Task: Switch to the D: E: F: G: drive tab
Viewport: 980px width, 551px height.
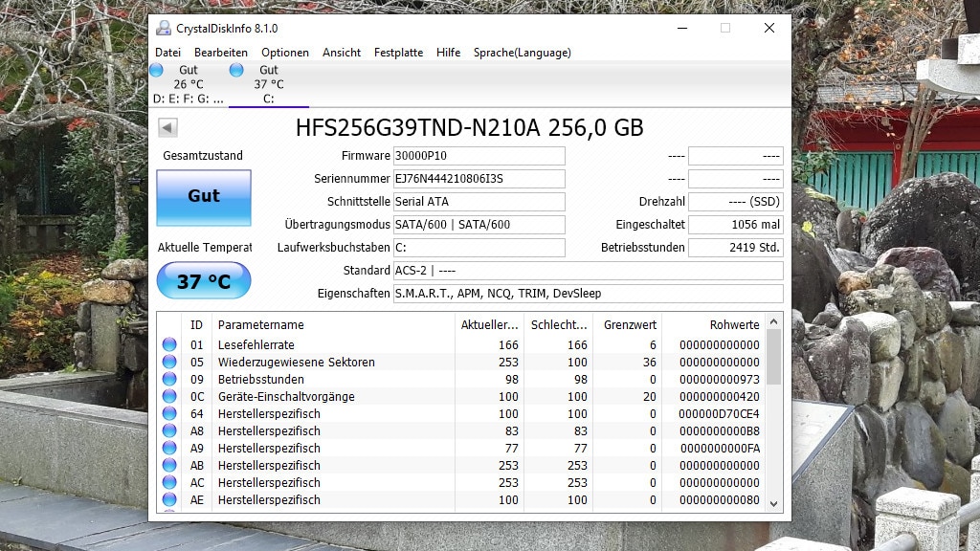Action: (189, 84)
